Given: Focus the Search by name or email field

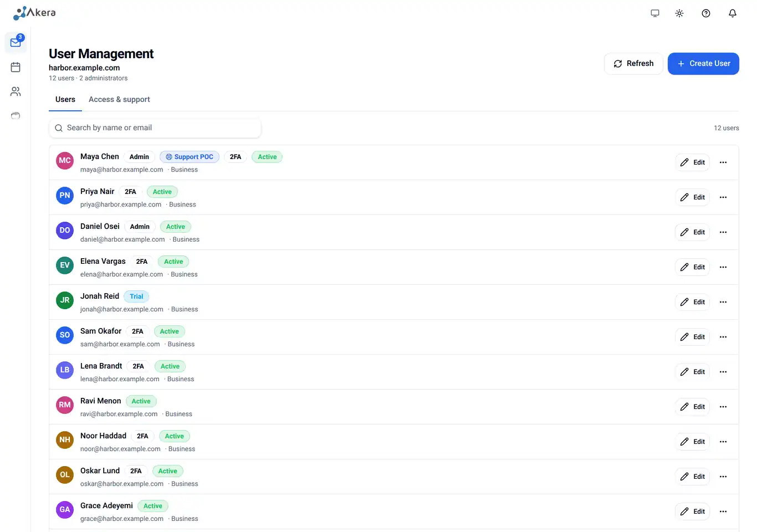Looking at the screenshot, I should [x=155, y=128].
